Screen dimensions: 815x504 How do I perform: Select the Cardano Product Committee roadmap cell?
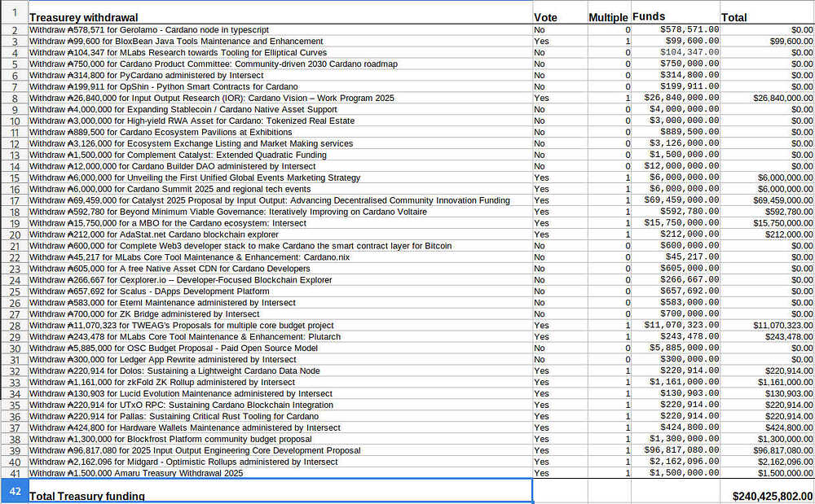pyautogui.click(x=280, y=64)
